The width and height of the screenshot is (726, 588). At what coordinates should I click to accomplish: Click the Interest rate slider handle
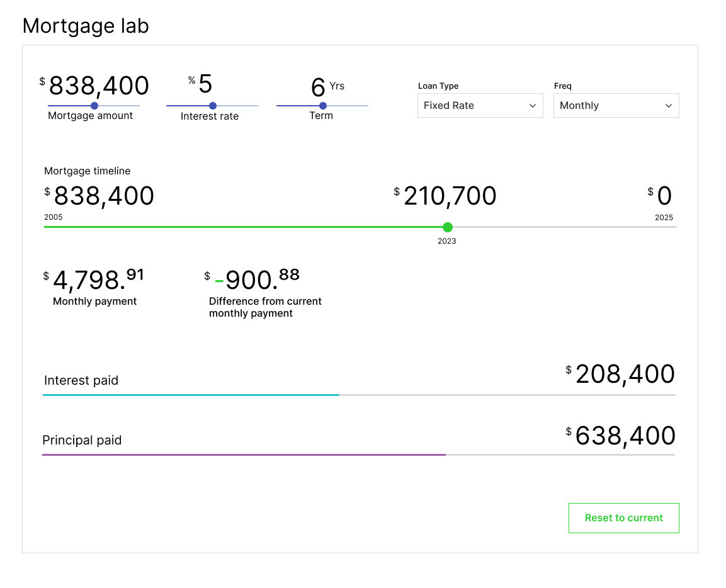click(x=213, y=106)
